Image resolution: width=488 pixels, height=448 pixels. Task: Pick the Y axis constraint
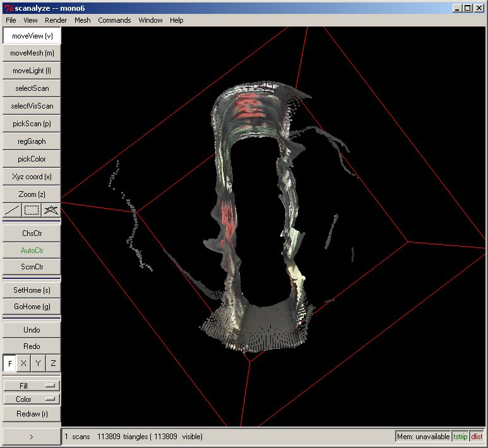39,364
